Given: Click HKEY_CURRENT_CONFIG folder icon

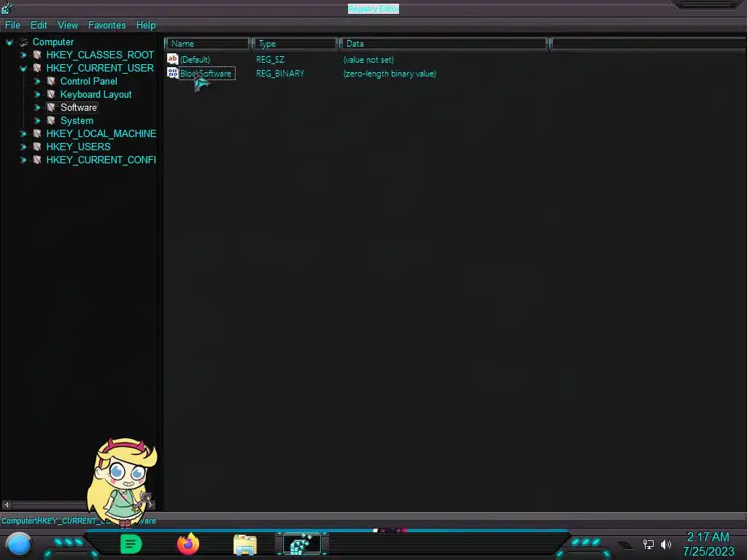Looking at the screenshot, I should pyautogui.click(x=37, y=160).
